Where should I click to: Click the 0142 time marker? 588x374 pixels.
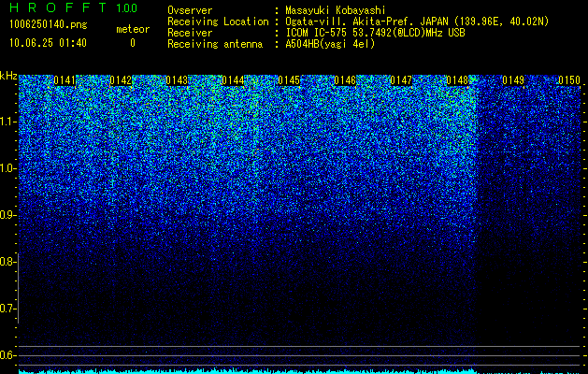(x=121, y=80)
